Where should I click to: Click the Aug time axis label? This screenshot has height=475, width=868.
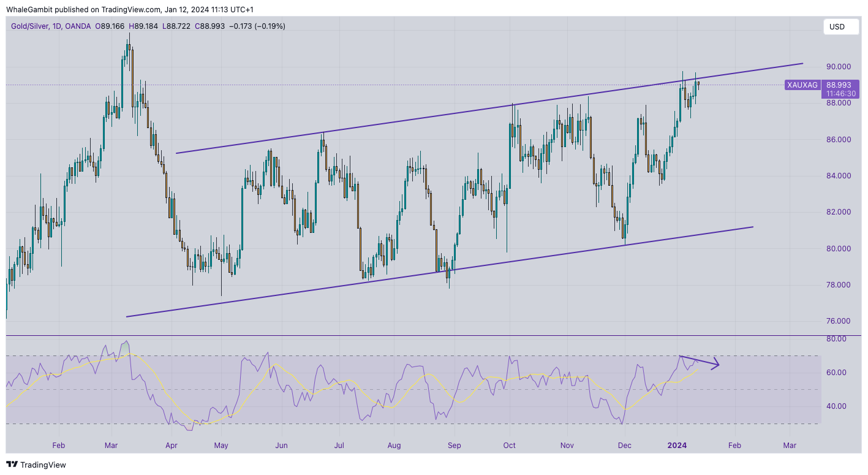point(394,445)
